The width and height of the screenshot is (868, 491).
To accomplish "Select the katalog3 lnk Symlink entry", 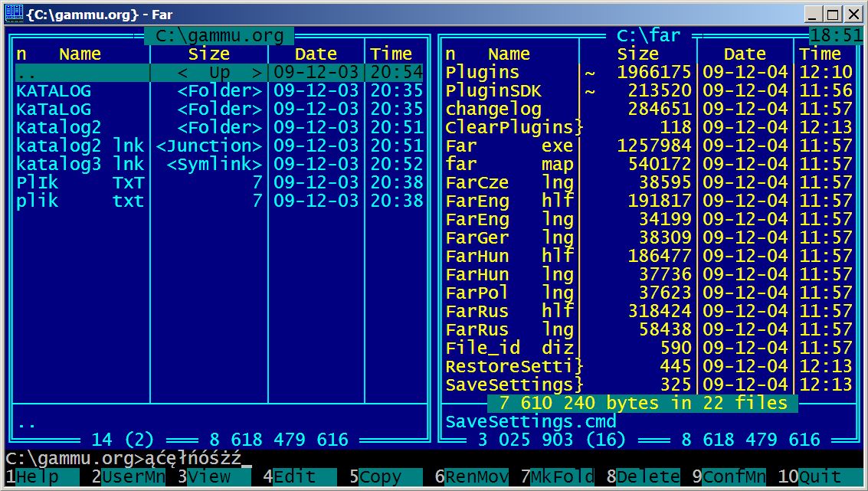I will point(219,164).
